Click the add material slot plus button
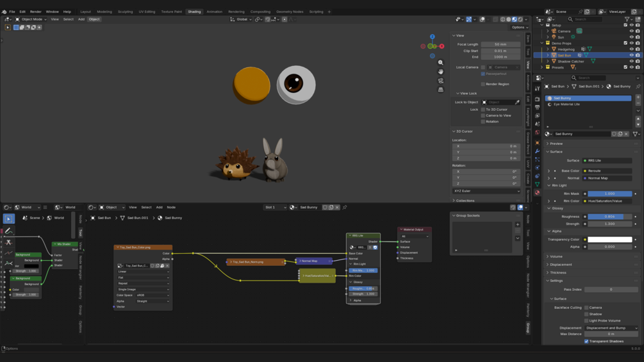 pos(638,97)
